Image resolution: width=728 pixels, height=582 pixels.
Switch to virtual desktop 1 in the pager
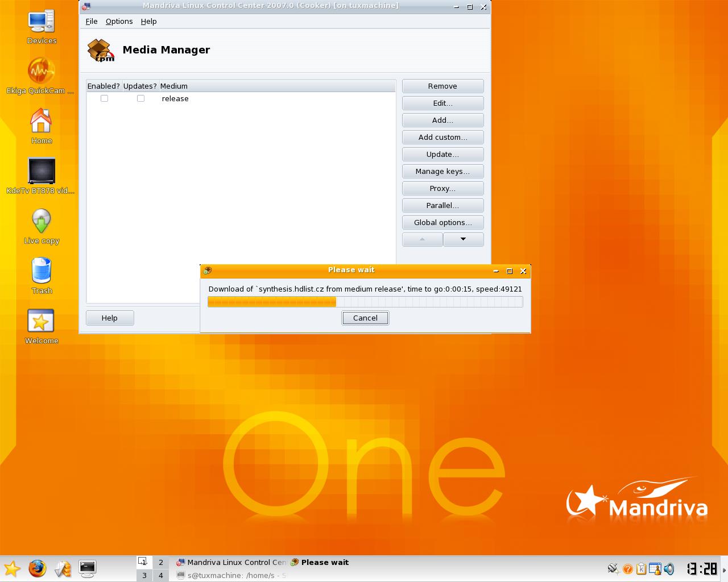[x=144, y=562]
